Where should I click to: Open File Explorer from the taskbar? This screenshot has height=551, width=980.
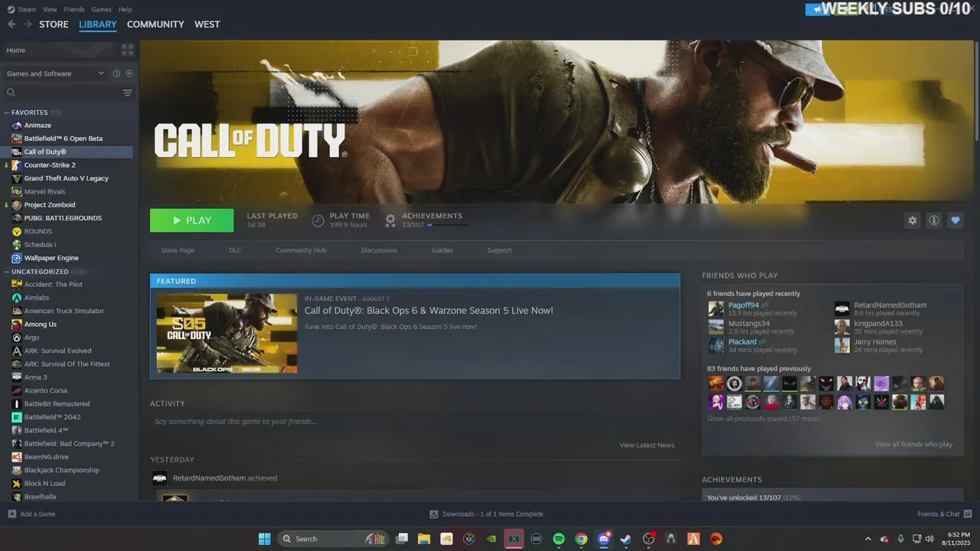click(x=424, y=539)
